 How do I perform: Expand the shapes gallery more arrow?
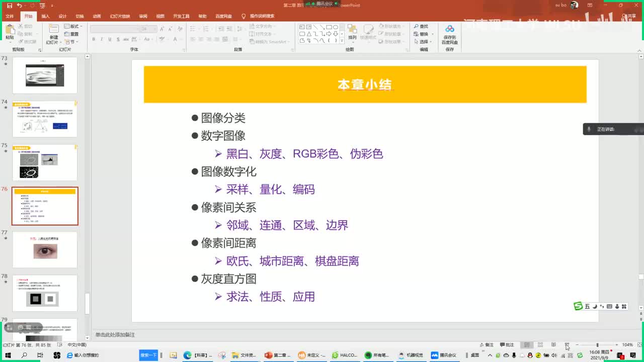(342, 41)
